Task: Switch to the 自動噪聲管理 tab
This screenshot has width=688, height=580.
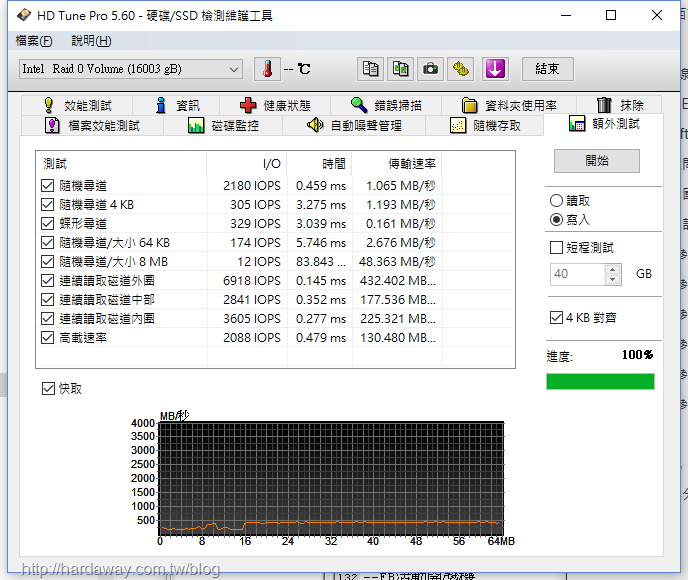Action: point(354,125)
